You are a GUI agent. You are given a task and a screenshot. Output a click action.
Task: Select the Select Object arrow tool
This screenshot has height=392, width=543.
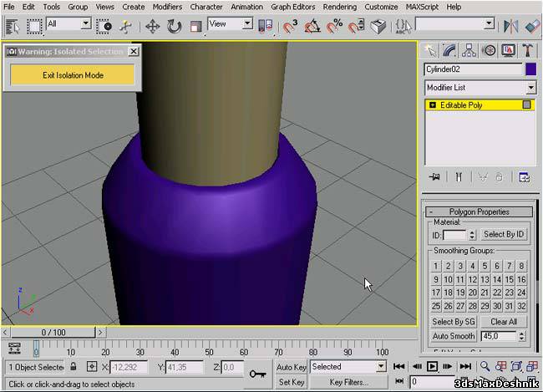(13, 27)
